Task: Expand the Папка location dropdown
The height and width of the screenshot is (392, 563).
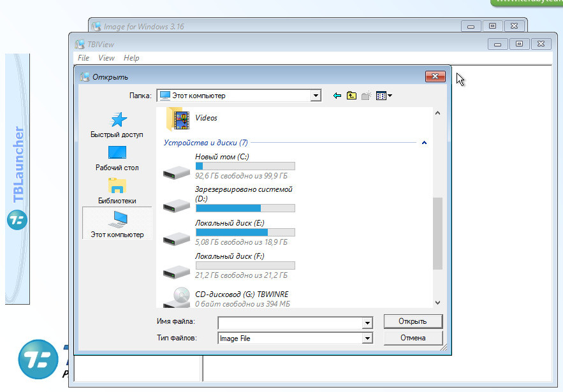Action: click(316, 96)
